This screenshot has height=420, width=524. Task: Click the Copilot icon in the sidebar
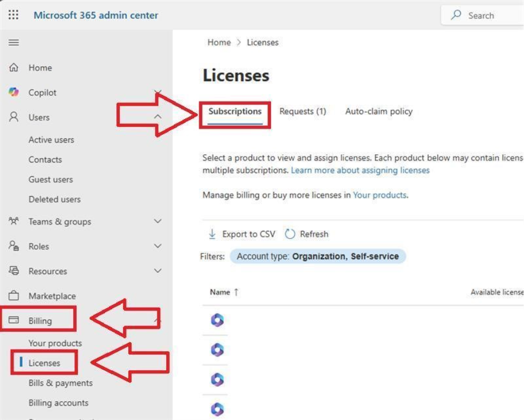click(13, 92)
